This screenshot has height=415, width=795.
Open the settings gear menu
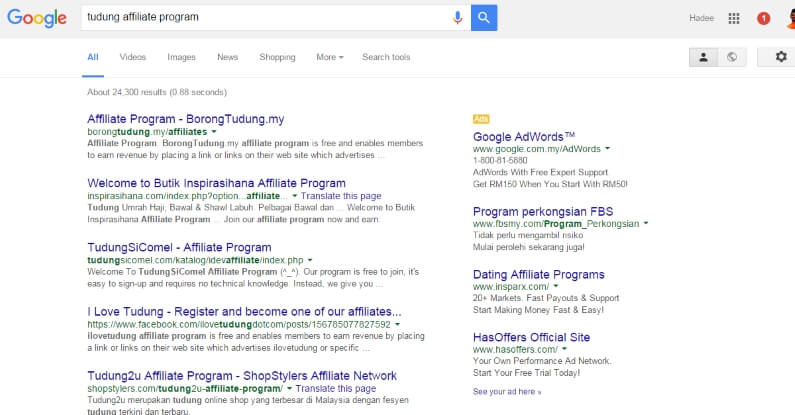tap(781, 57)
